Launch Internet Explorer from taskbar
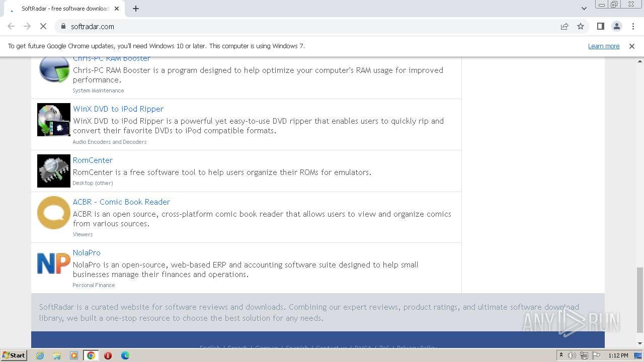Image resolution: width=644 pixels, height=362 pixels. pyautogui.click(x=40, y=355)
